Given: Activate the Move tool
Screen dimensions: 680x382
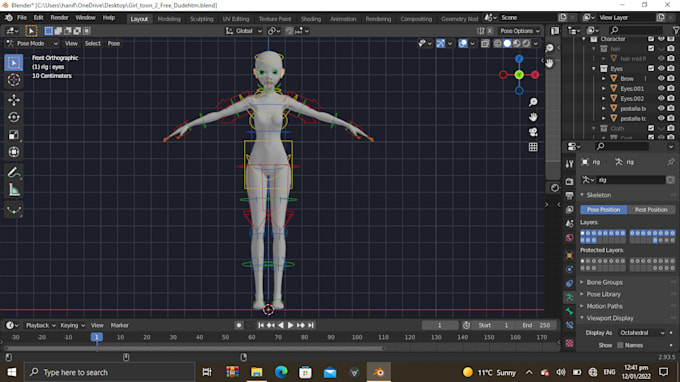Looking at the screenshot, I should coord(14,100).
